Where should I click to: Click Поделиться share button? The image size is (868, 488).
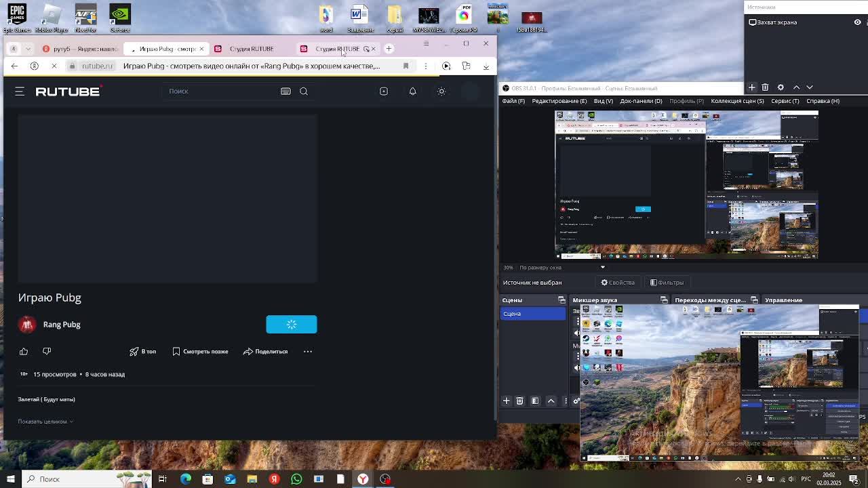click(x=265, y=351)
